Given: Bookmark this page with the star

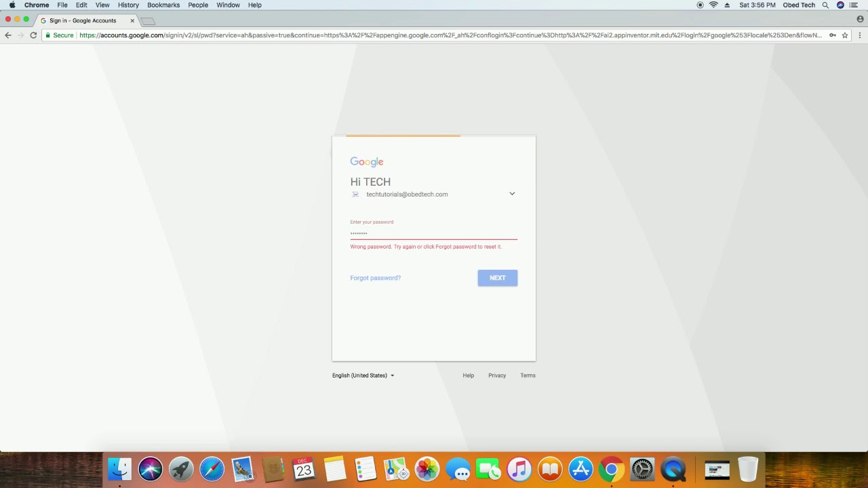Looking at the screenshot, I should pos(845,35).
